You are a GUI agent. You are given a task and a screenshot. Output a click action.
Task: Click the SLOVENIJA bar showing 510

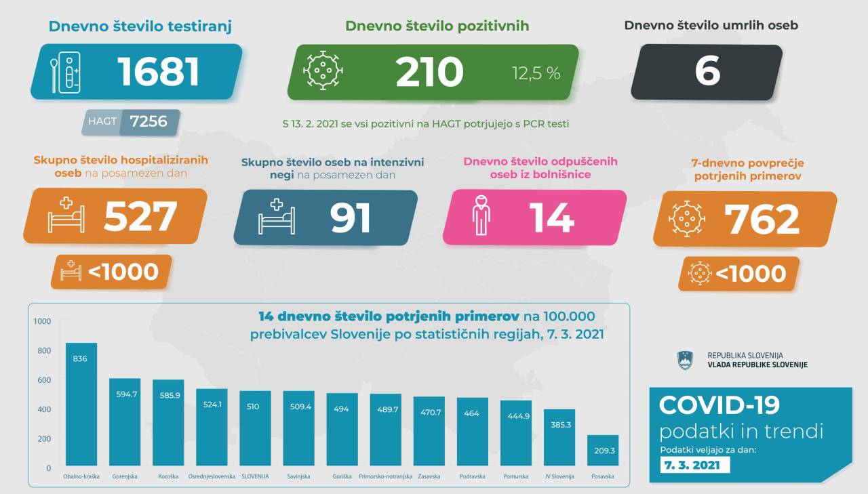pyautogui.click(x=255, y=429)
